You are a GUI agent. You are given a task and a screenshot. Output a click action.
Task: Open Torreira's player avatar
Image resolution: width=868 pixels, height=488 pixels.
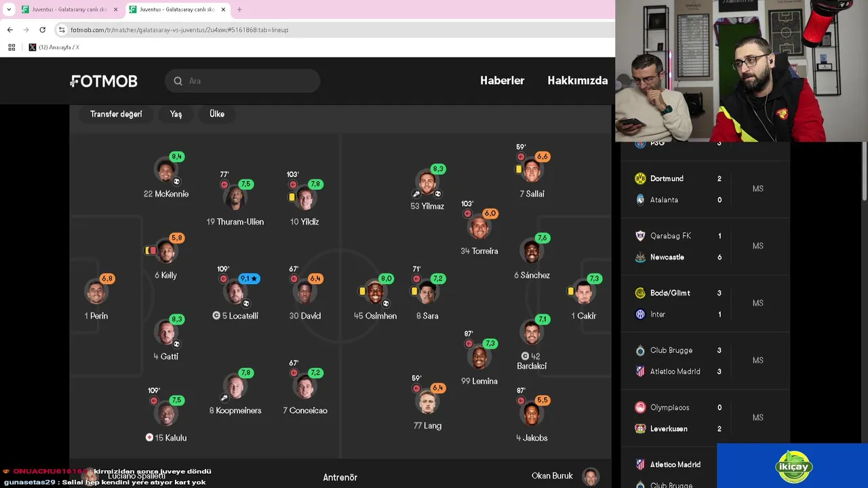point(479,228)
